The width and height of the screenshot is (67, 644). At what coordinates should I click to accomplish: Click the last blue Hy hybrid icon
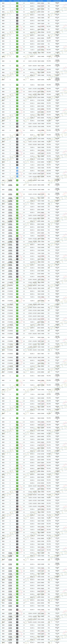(x=17, y=176)
